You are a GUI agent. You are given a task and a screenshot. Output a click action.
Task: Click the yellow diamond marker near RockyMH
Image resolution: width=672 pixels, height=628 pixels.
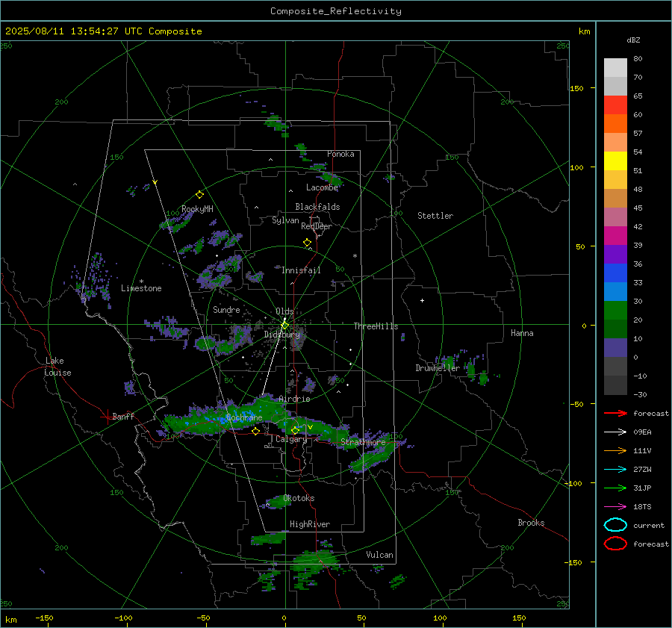click(x=199, y=195)
